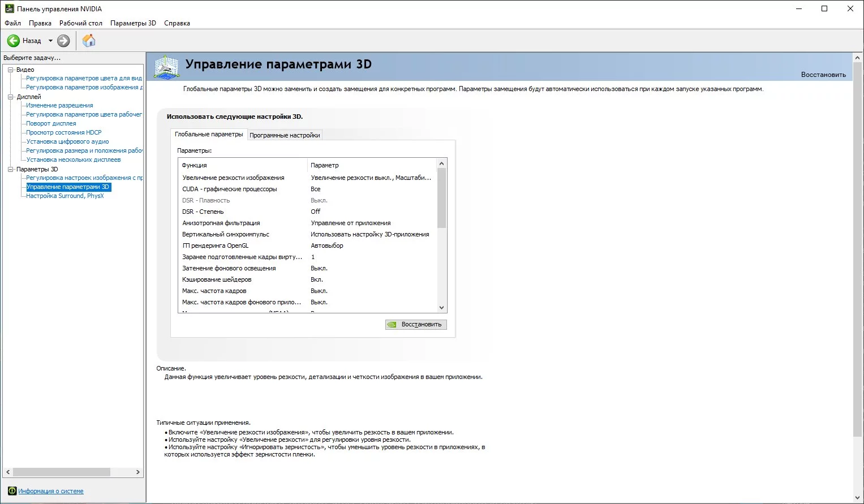Select DSR - Степень setting row
Image resolution: width=864 pixels, height=504 pixels.
[x=308, y=212]
